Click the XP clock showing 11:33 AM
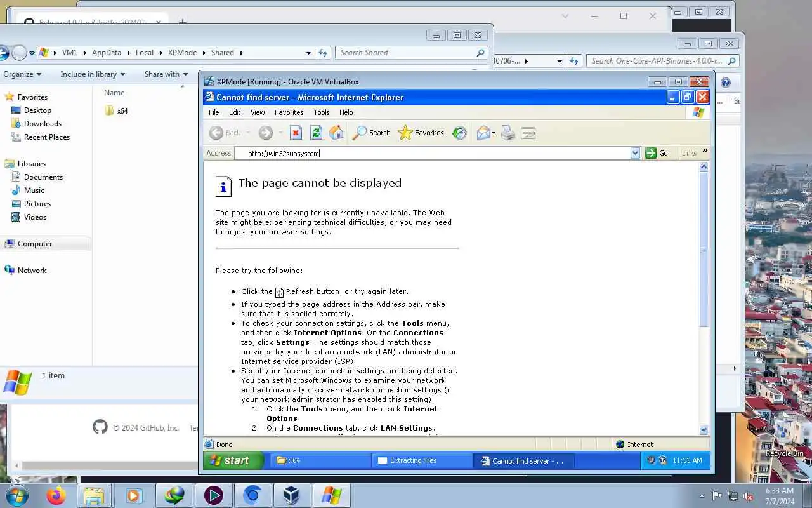Image resolution: width=812 pixels, height=508 pixels. tap(687, 460)
